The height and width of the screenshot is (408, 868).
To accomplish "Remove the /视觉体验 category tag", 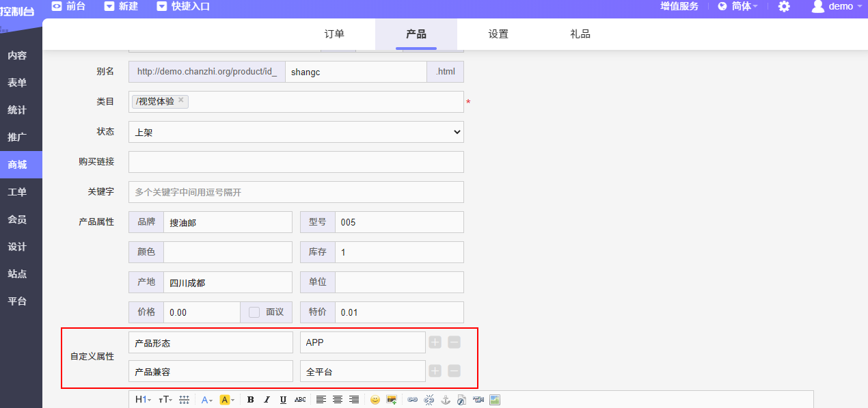I will [181, 100].
